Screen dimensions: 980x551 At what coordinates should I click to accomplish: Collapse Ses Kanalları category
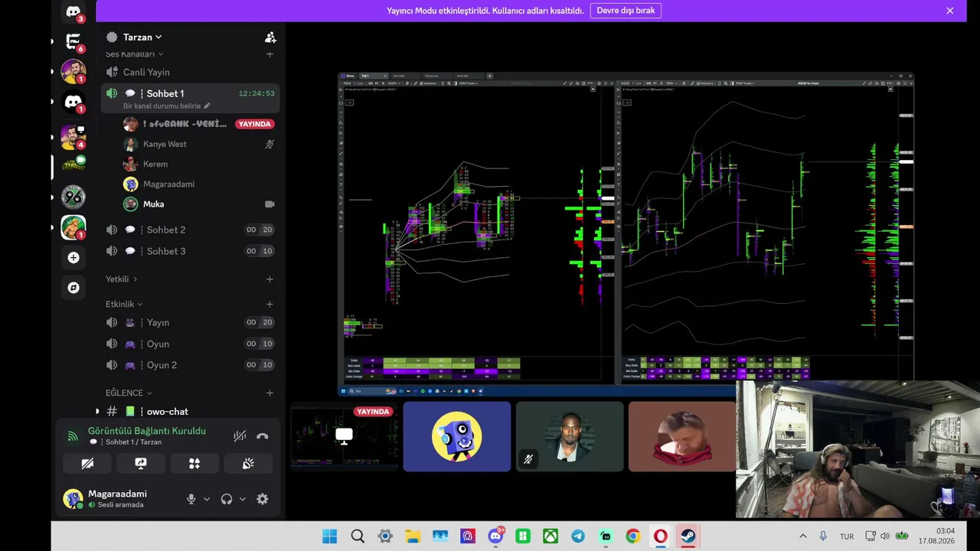click(135, 54)
